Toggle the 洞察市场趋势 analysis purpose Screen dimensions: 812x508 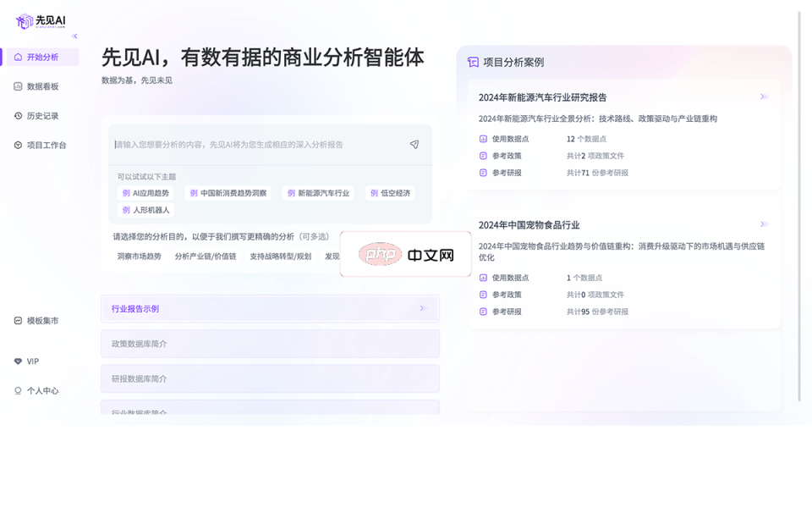click(x=139, y=257)
